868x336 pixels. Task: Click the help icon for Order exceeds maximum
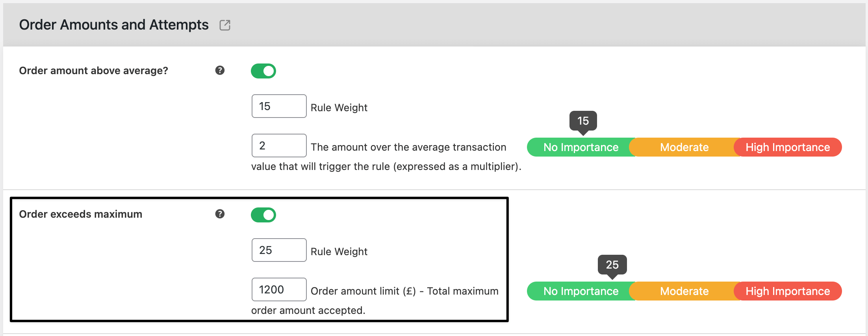point(220,214)
